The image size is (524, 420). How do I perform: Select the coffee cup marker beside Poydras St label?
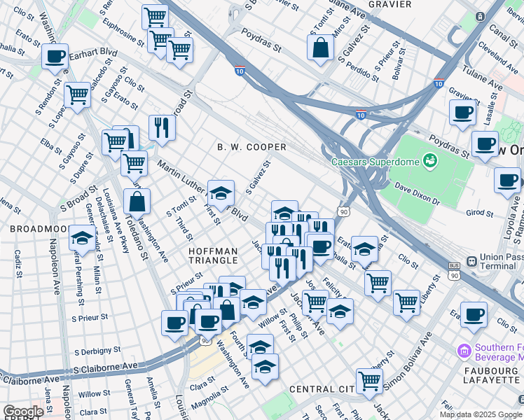coord(485,145)
